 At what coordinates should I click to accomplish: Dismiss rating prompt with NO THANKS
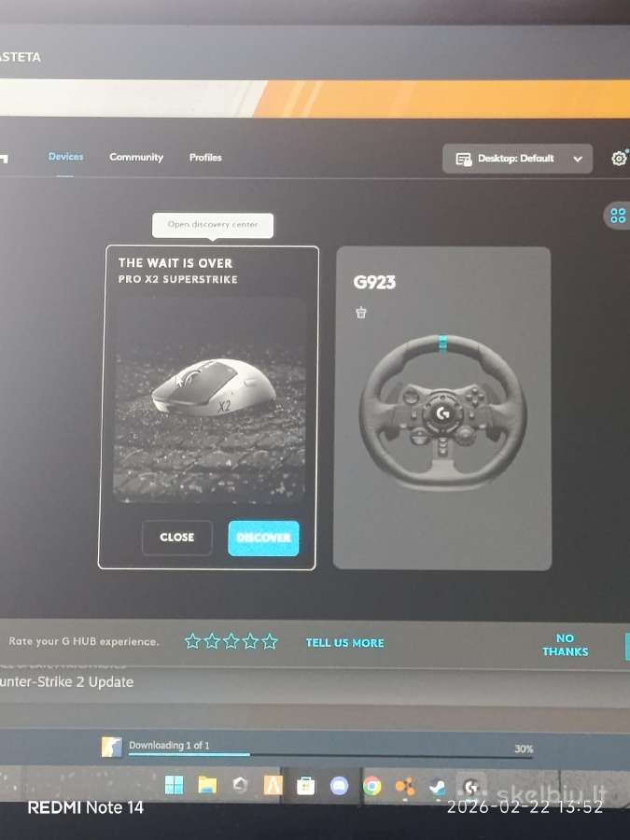pos(566,645)
